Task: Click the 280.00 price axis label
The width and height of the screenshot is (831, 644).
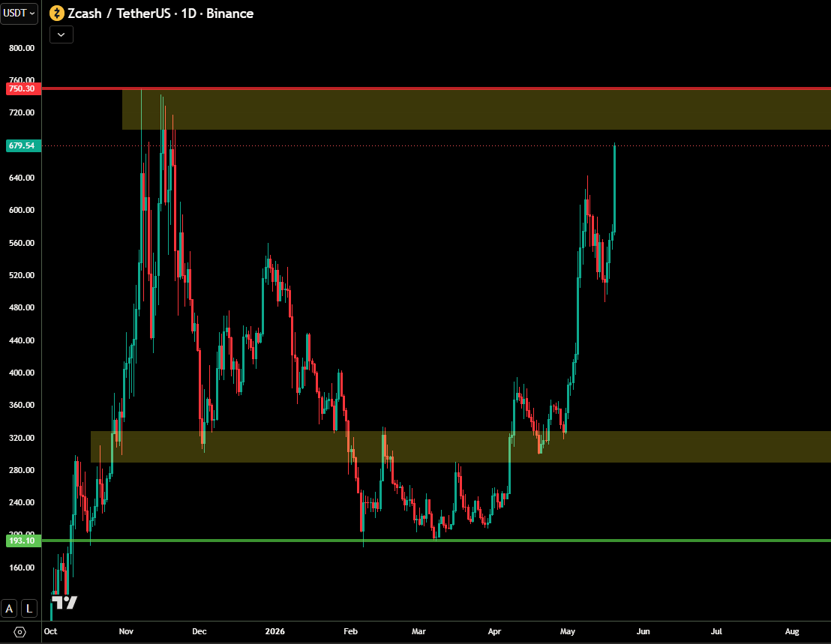Action: tap(22, 470)
